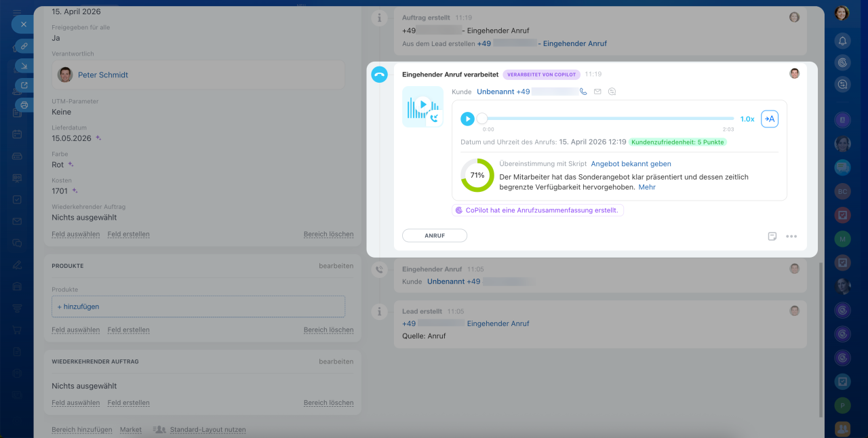Open the three-dots menu in call card
The height and width of the screenshot is (438, 868).
(791, 237)
